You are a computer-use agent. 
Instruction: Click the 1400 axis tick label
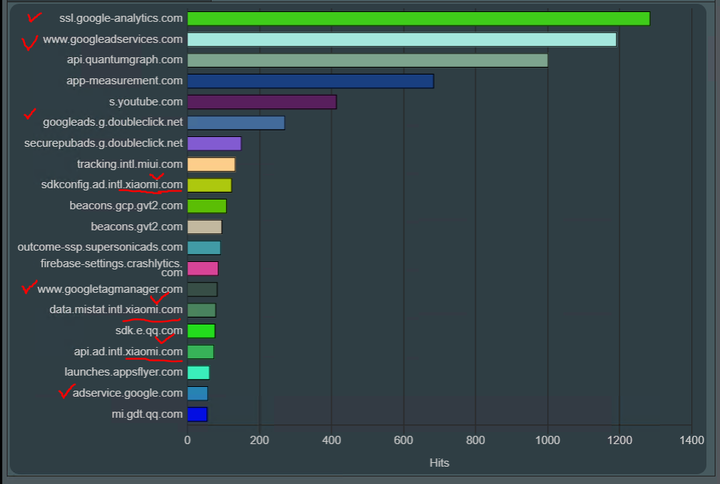[692, 440]
